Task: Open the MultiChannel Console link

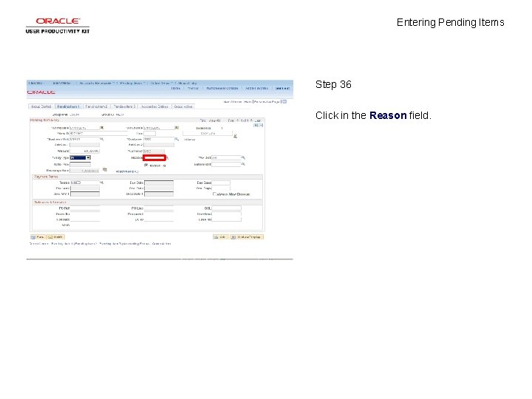Action: point(222,88)
